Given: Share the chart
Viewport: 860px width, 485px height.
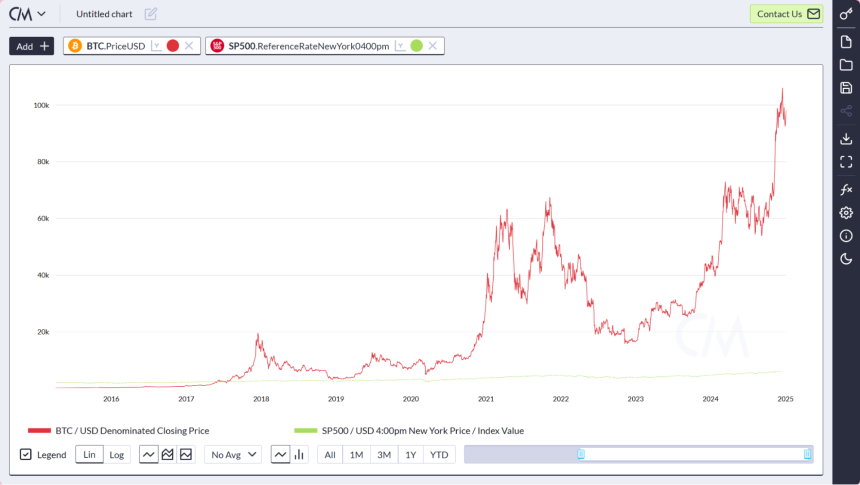Looking at the screenshot, I should pos(846,111).
